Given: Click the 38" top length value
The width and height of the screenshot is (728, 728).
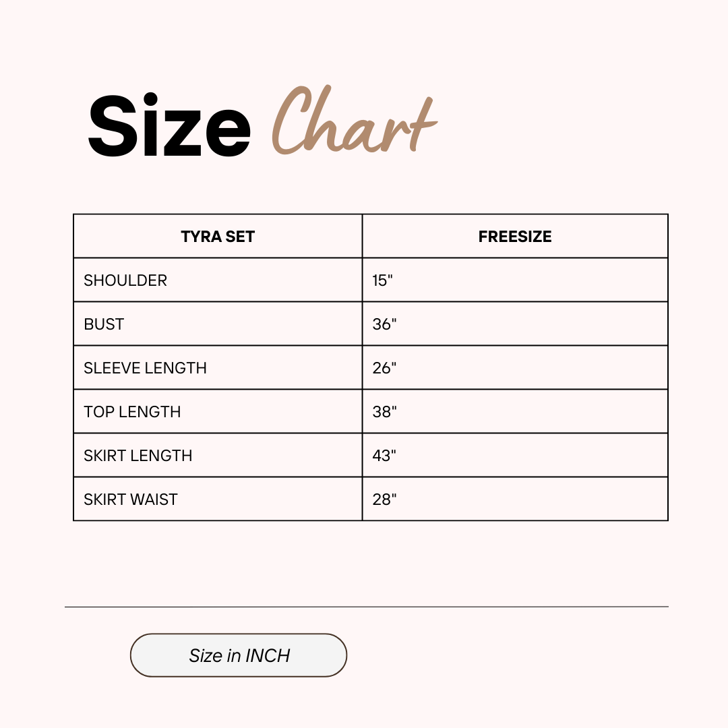Looking at the screenshot, I should pyautogui.click(x=384, y=412).
